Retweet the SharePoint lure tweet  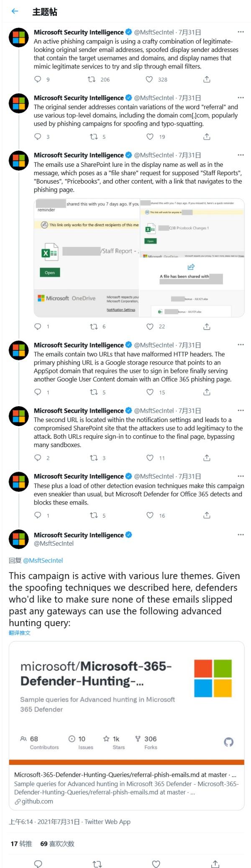pos(94,326)
